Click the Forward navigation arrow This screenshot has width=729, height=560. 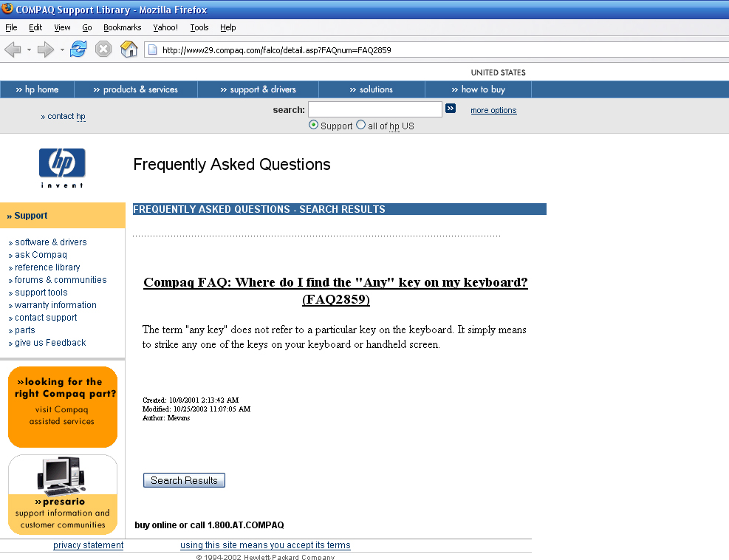46,49
